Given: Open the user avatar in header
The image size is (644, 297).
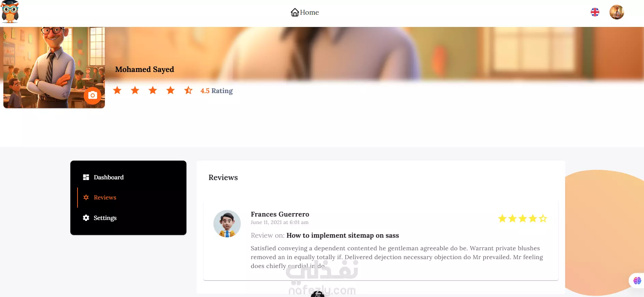Looking at the screenshot, I should pos(617,12).
